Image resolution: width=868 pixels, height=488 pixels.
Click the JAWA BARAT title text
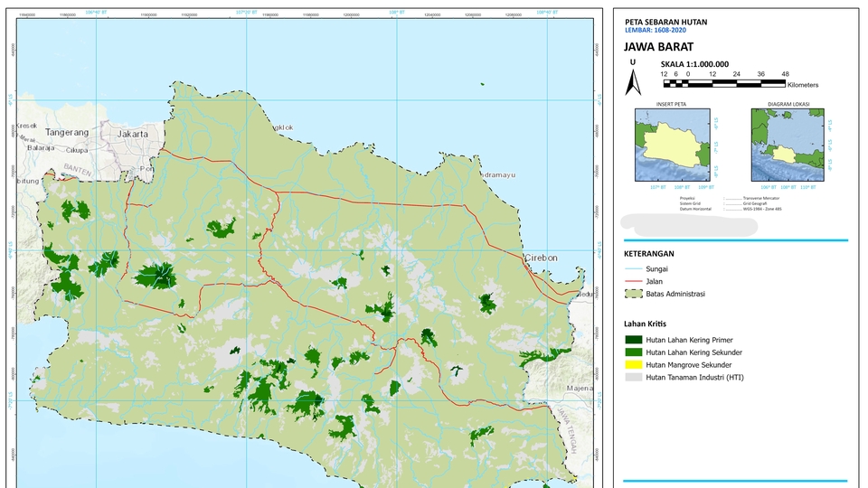(x=659, y=47)
